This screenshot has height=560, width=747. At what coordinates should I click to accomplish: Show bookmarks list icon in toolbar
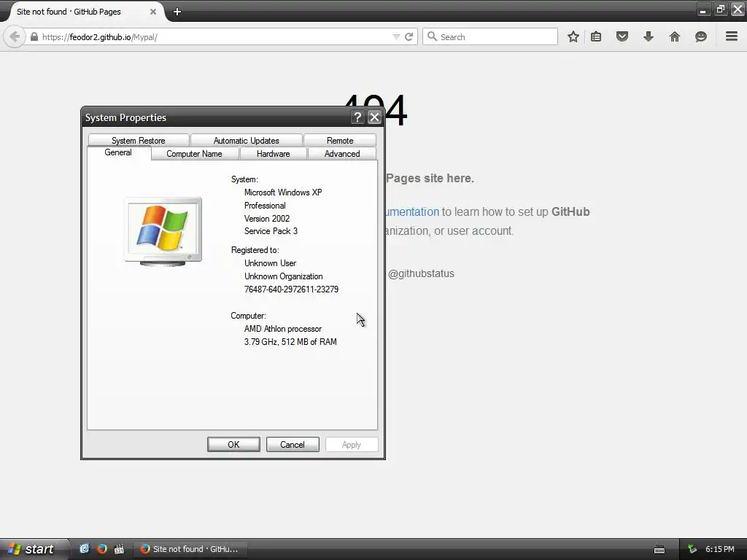(596, 36)
